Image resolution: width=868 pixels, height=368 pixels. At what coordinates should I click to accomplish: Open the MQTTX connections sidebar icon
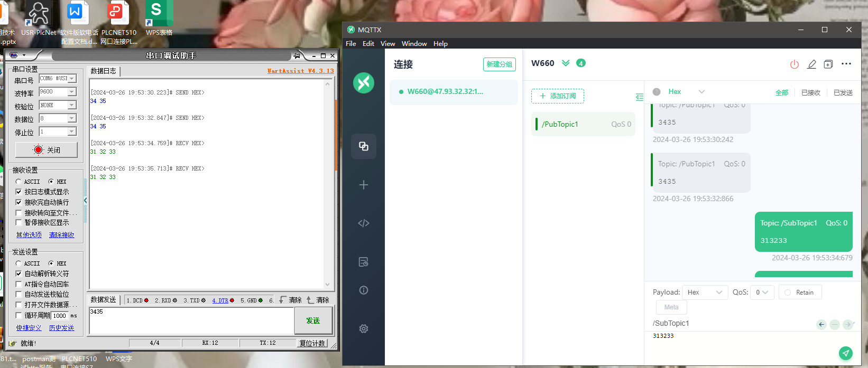[x=364, y=146]
